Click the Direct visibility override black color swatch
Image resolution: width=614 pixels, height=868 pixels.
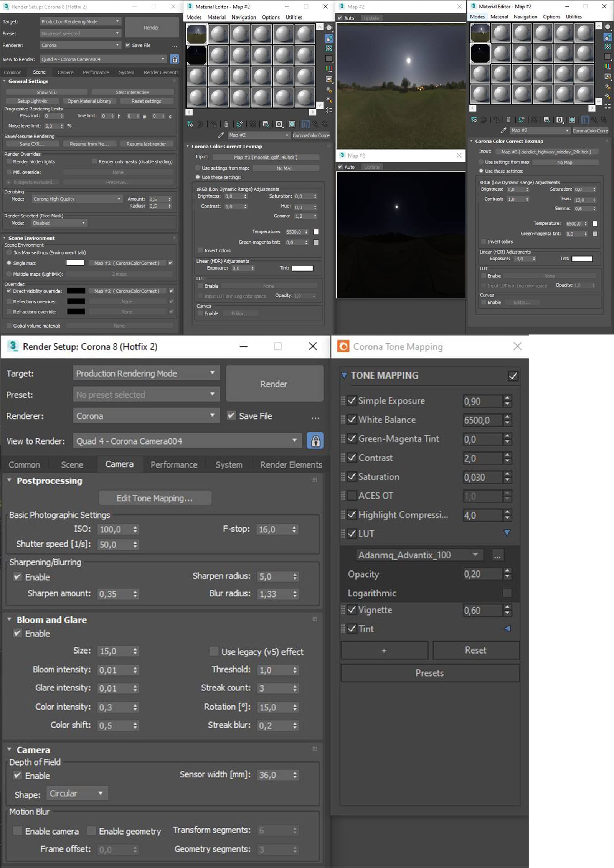click(x=76, y=291)
